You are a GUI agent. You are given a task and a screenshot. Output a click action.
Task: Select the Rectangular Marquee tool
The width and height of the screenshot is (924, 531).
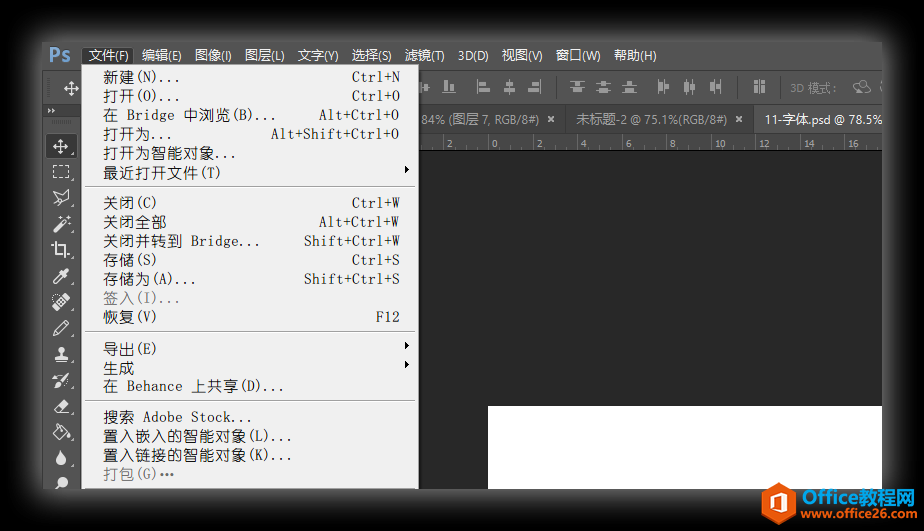point(61,172)
